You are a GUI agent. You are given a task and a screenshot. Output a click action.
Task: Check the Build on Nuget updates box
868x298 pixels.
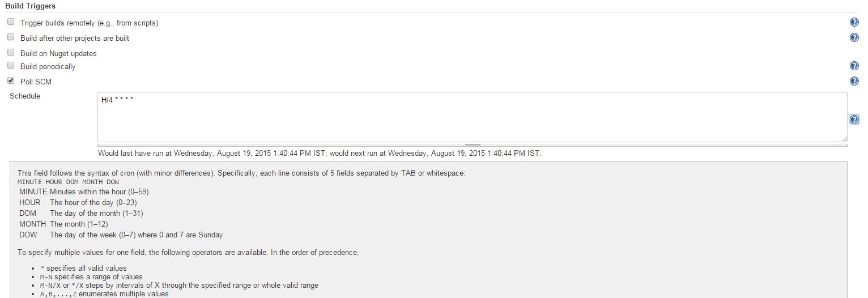click(x=11, y=53)
